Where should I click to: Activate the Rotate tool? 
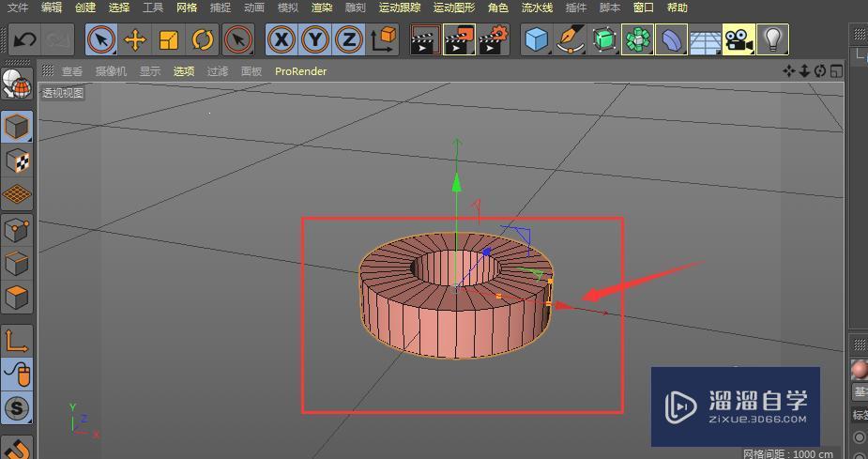pyautogui.click(x=203, y=39)
